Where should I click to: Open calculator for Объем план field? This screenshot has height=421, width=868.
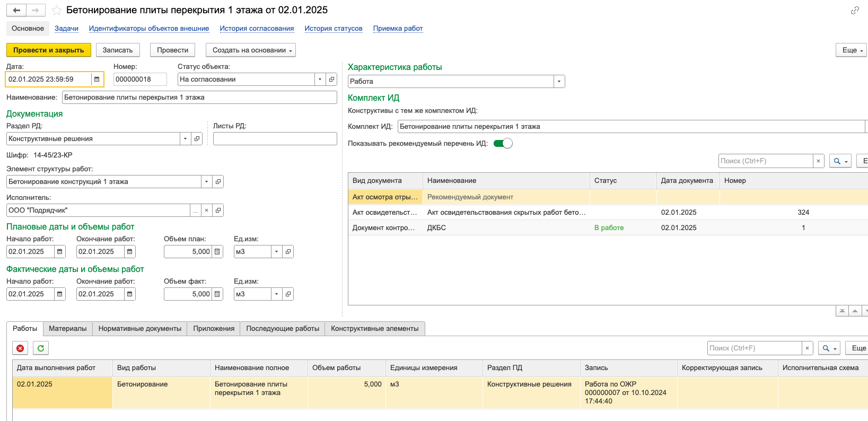[x=217, y=252]
